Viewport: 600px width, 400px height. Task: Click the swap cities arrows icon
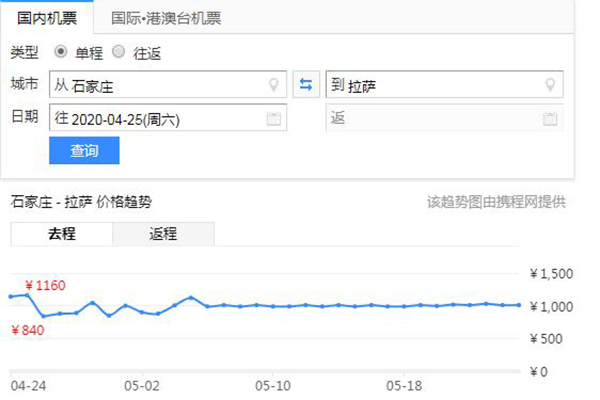click(306, 84)
